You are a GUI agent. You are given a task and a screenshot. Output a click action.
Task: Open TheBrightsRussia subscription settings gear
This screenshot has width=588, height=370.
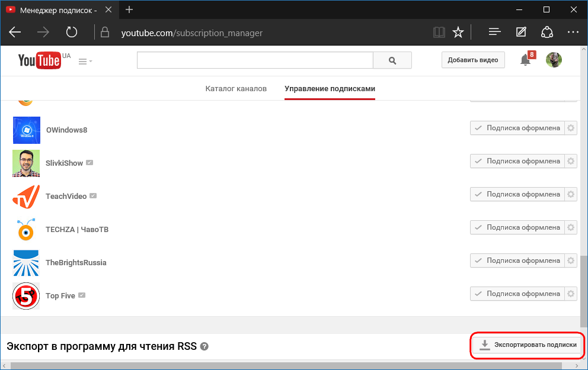[571, 260]
